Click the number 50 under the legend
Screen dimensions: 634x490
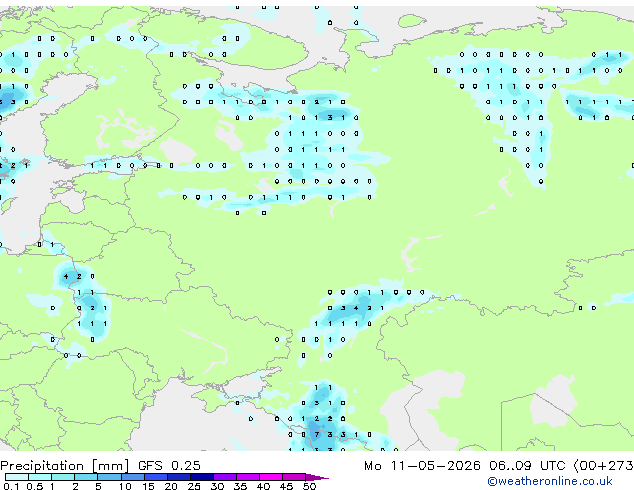click(309, 486)
